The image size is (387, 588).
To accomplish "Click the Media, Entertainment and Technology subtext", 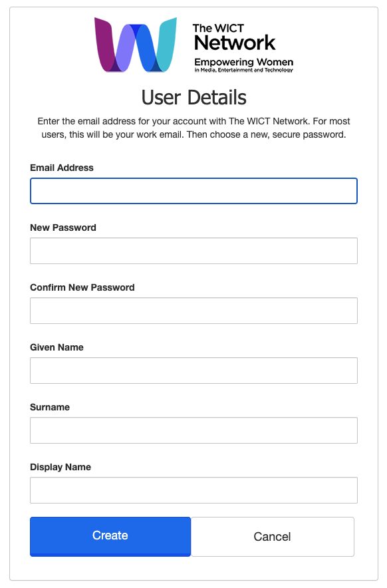I will point(244,70).
